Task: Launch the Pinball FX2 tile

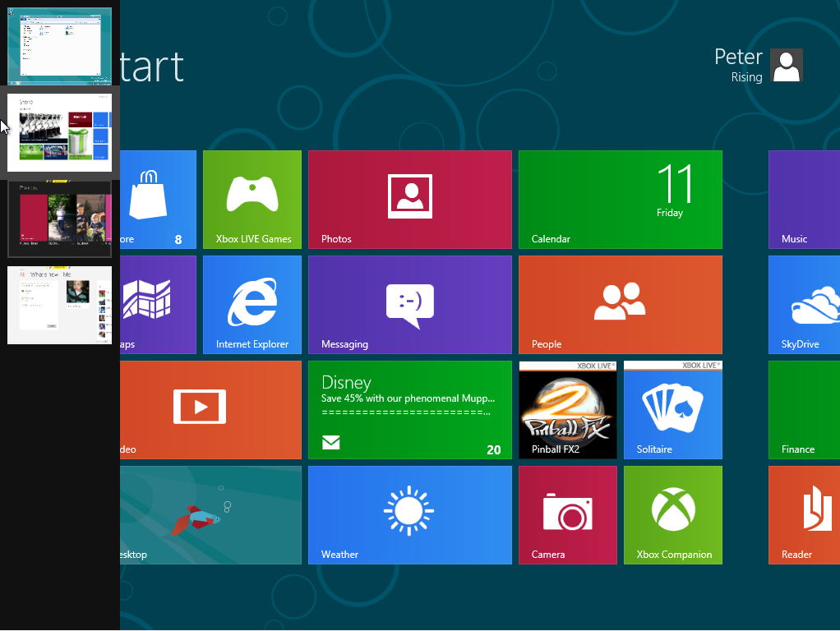Action: (568, 410)
